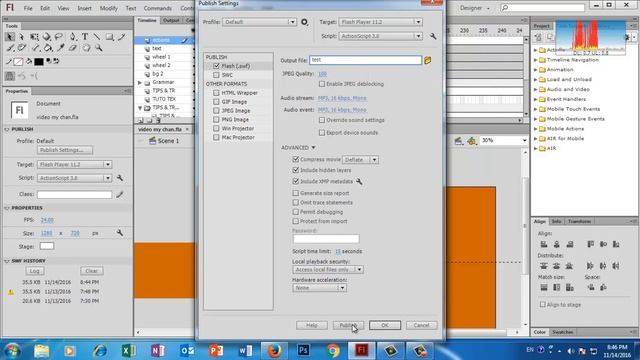
Task: Select the Brush tool
Action: click(x=10, y=48)
